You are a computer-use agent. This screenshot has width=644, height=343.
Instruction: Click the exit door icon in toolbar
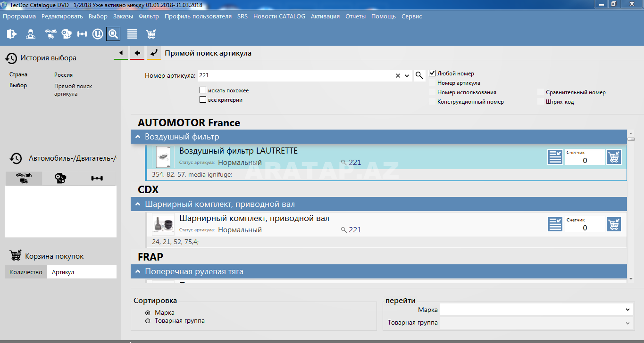tap(11, 34)
